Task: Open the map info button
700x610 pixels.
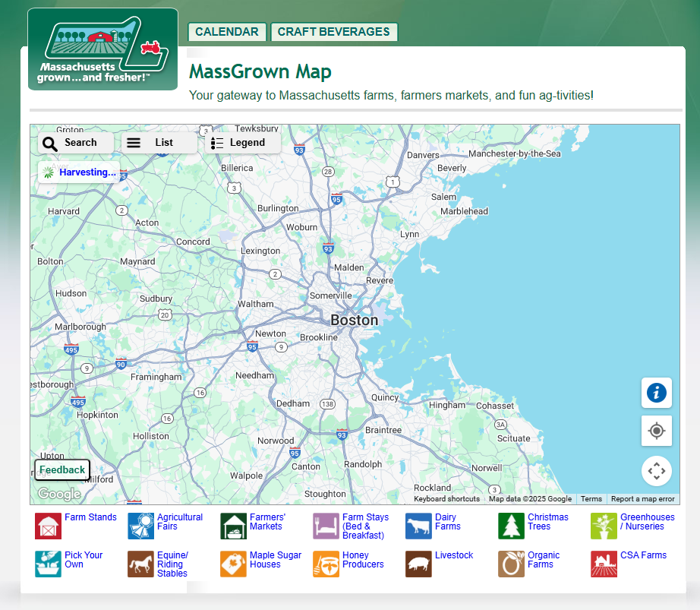Action: [x=657, y=393]
